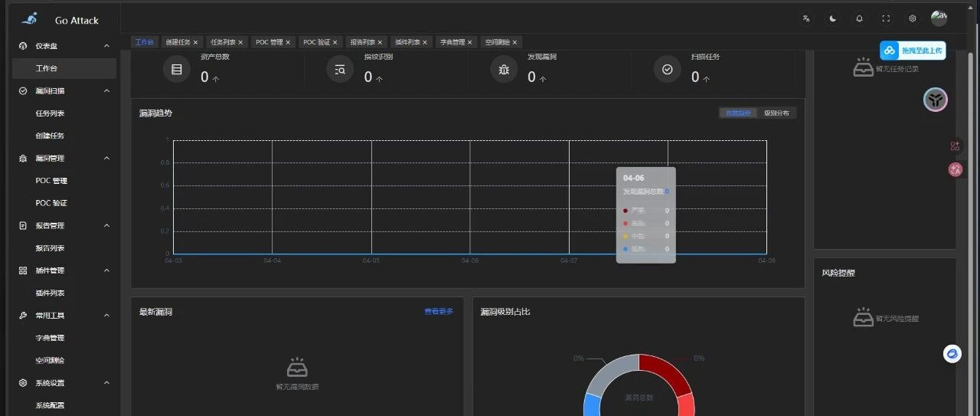Click the pink grid extension icon at right edge

(x=955, y=146)
